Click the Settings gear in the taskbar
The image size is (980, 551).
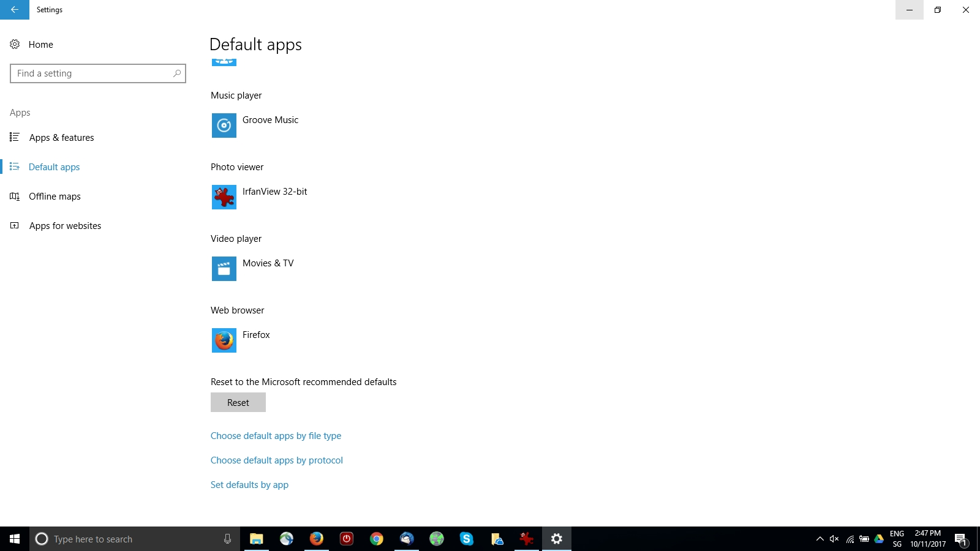(557, 539)
